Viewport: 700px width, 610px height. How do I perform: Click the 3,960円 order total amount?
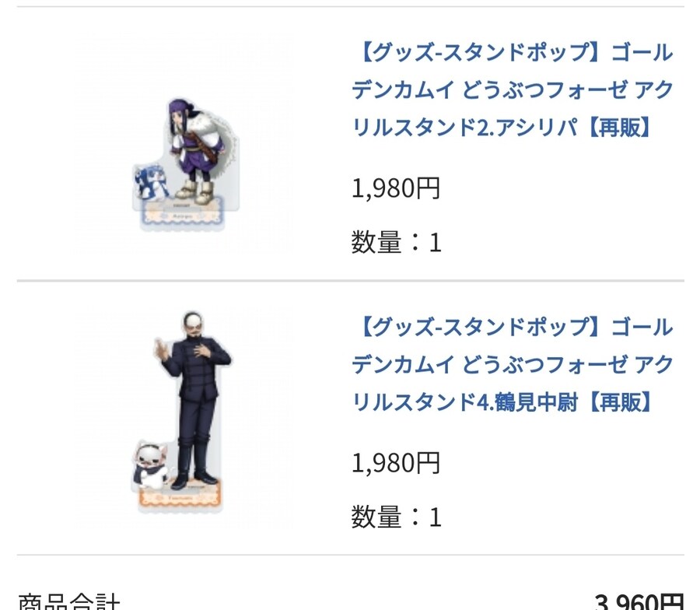(639, 602)
